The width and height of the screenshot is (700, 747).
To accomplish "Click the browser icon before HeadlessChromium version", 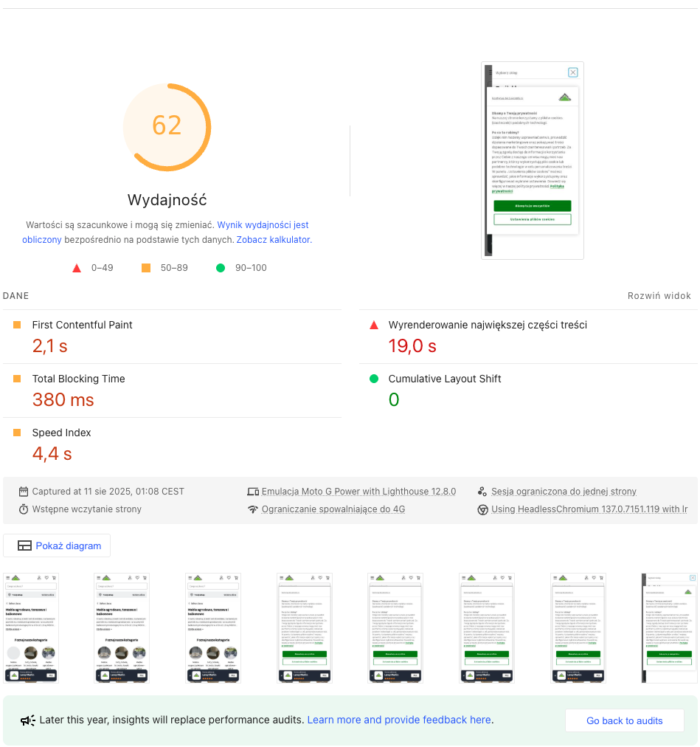I will pos(482,509).
